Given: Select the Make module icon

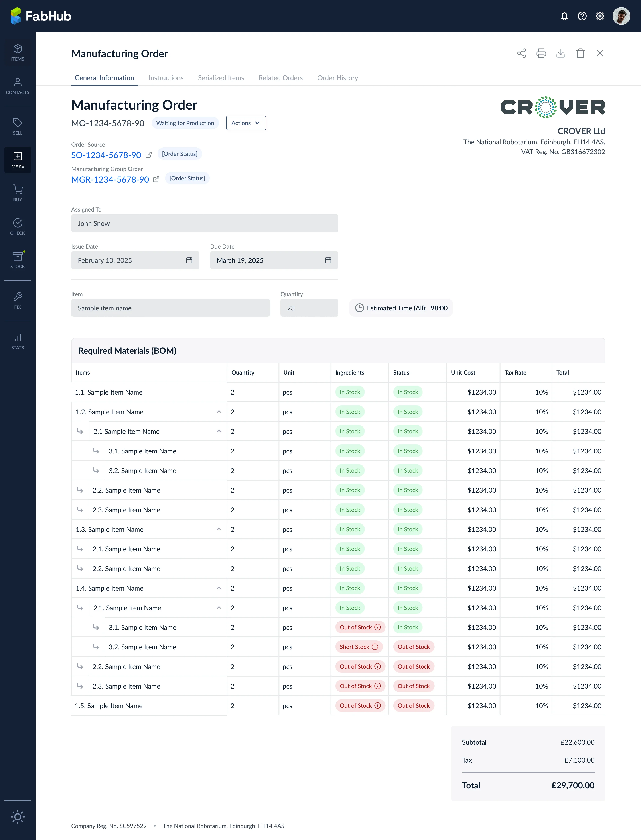Looking at the screenshot, I should pos(18,160).
